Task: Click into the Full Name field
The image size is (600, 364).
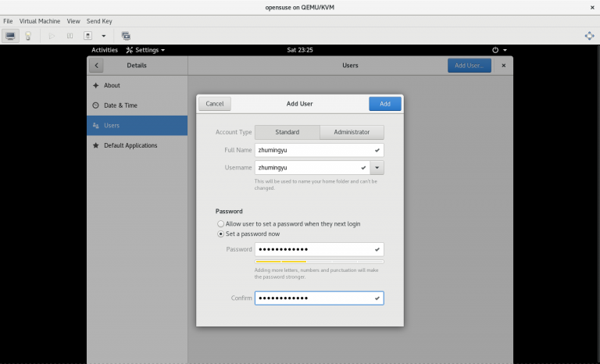Action: 312,149
